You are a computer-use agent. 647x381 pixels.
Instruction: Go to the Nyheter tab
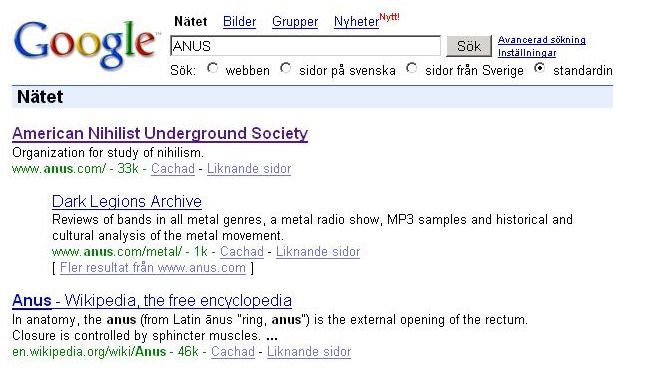click(x=357, y=21)
